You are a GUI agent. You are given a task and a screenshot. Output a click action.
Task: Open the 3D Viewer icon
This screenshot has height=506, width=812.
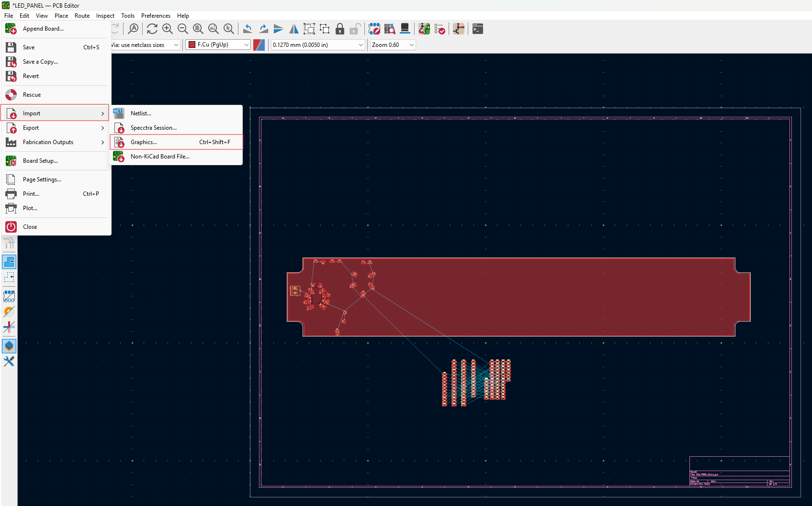point(405,29)
